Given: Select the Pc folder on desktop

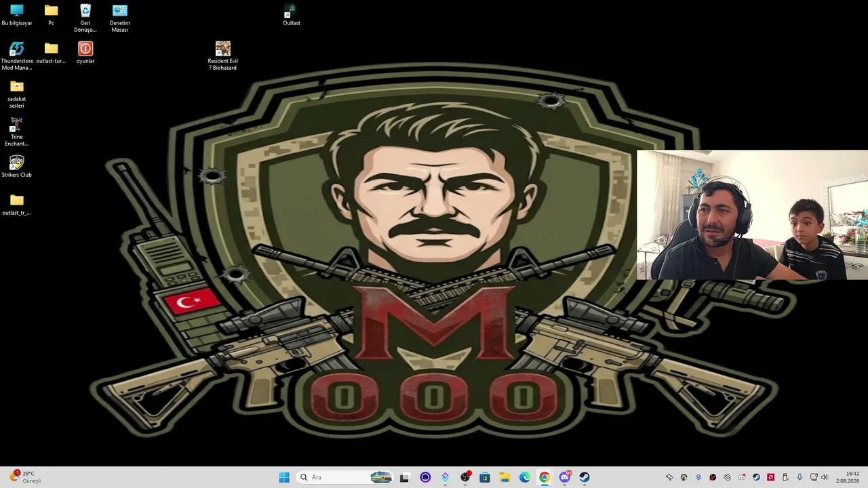Looking at the screenshot, I should pyautogui.click(x=51, y=15).
